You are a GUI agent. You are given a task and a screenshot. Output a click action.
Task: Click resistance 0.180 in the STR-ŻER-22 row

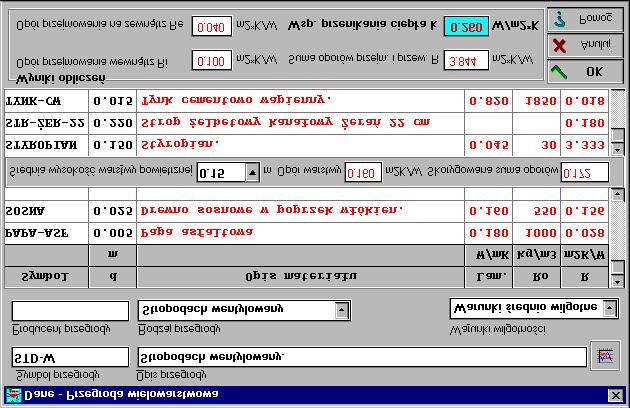(585, 123)
